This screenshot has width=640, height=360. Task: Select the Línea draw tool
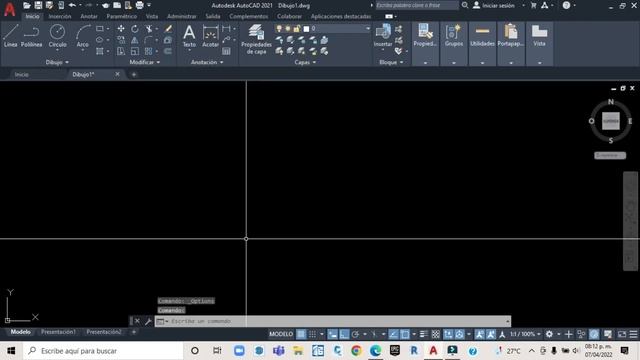coord(11,36)
